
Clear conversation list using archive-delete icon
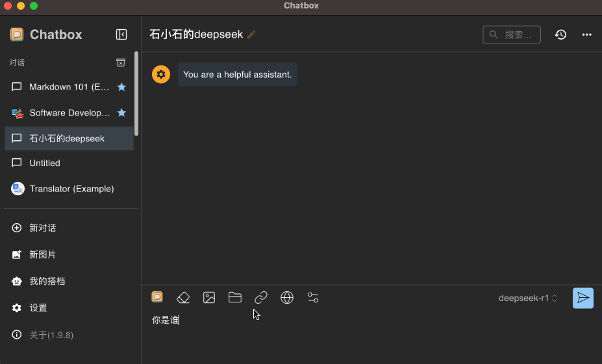[x=121, y=62]
